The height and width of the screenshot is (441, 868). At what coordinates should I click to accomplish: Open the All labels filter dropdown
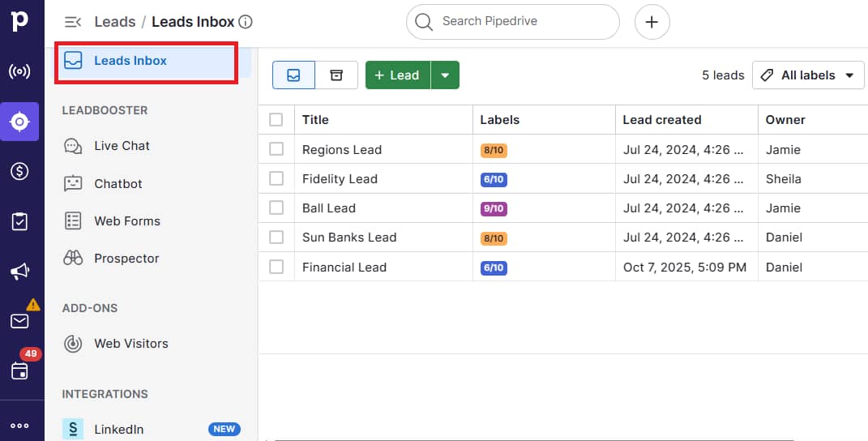click(808, 75)
